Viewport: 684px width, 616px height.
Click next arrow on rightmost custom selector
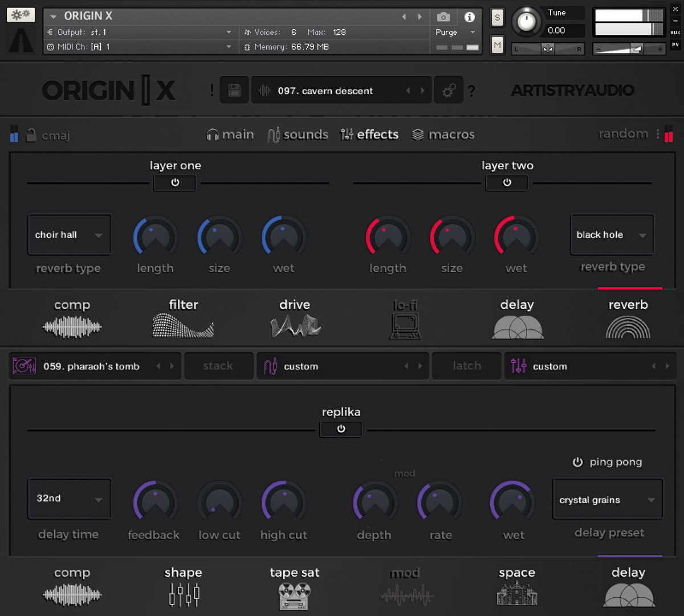tap(667, 366)
